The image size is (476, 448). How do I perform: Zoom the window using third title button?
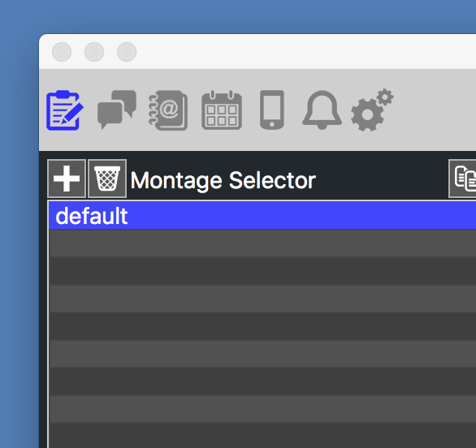[127, 52]
